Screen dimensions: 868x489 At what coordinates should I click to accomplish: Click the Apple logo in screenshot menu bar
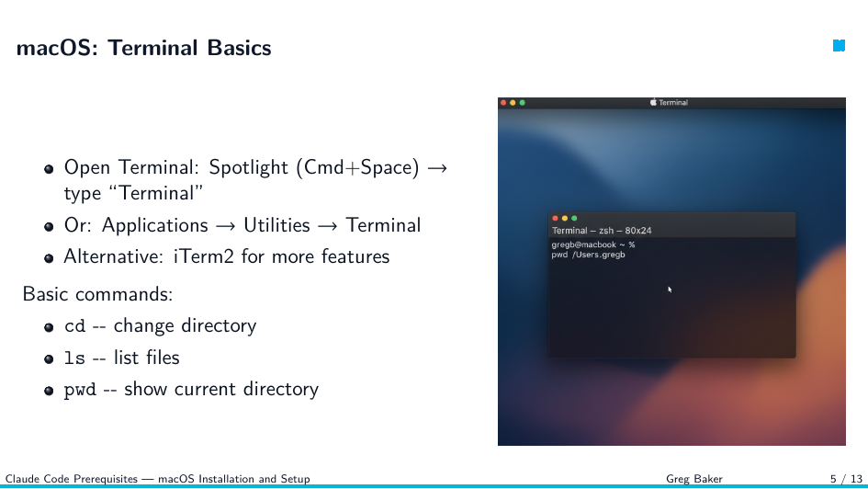click(653, 102)
